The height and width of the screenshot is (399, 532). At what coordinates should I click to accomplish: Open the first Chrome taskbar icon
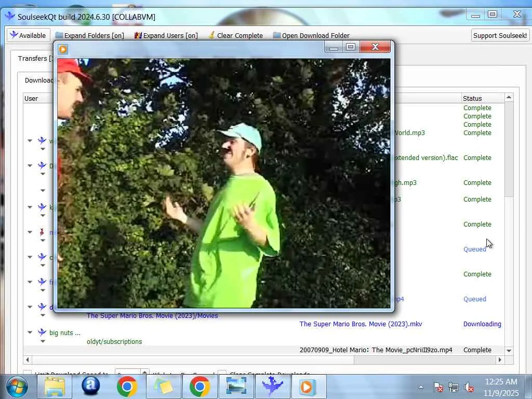pos(127,387)
